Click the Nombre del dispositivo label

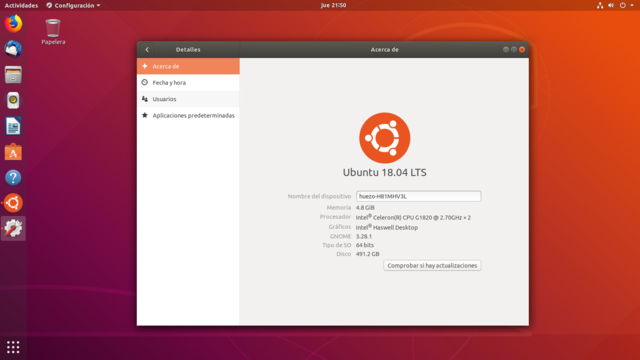tap(319, 196)
